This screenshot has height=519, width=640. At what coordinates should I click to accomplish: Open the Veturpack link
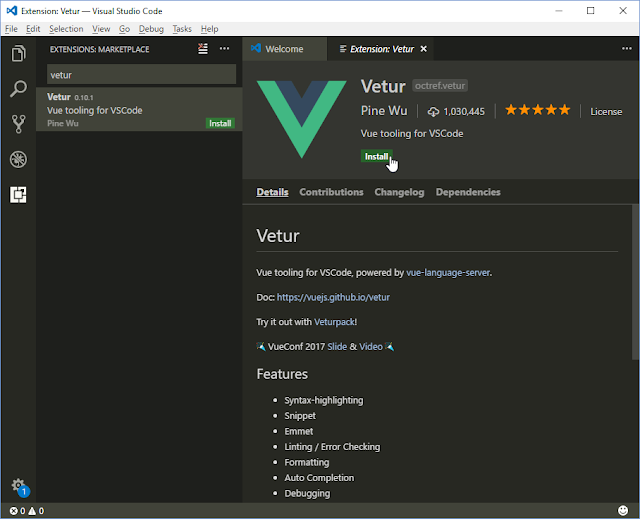pyautogui.click(x=334, y=322)
